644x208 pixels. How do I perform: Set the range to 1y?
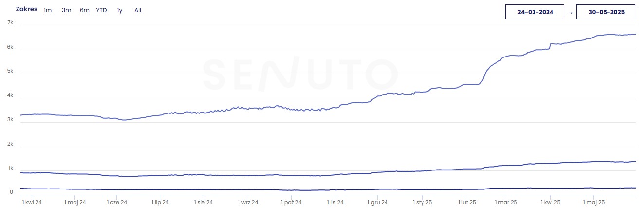tap(120, 10)
